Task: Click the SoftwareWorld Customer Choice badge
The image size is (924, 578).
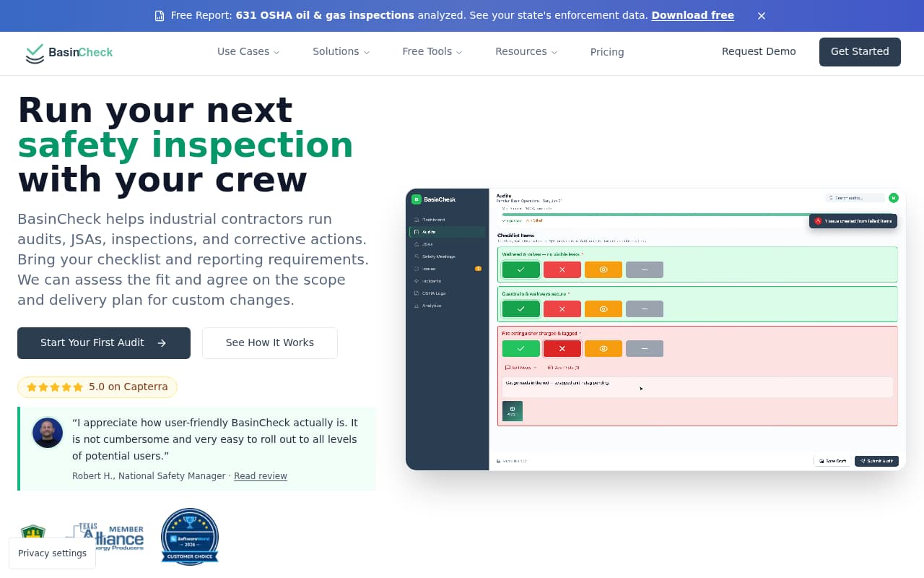Action: [x=190, y=536]
